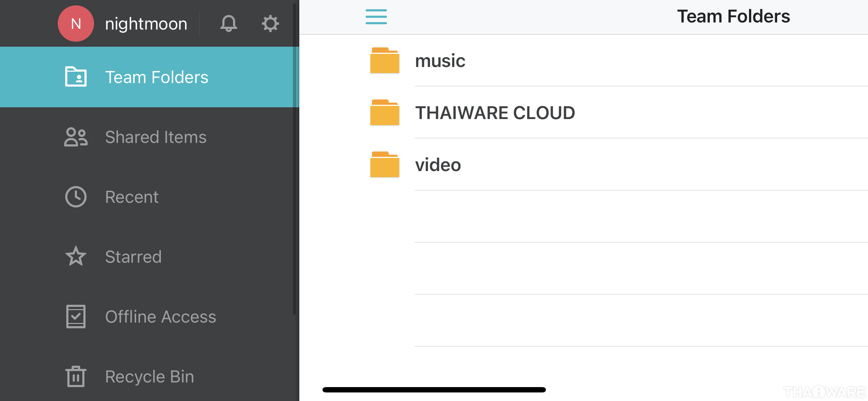Image resolution: width=868 pixels, height=401 pixels.
Task: Select the Team Folders menu item
Action: click(x=157, y=77)
